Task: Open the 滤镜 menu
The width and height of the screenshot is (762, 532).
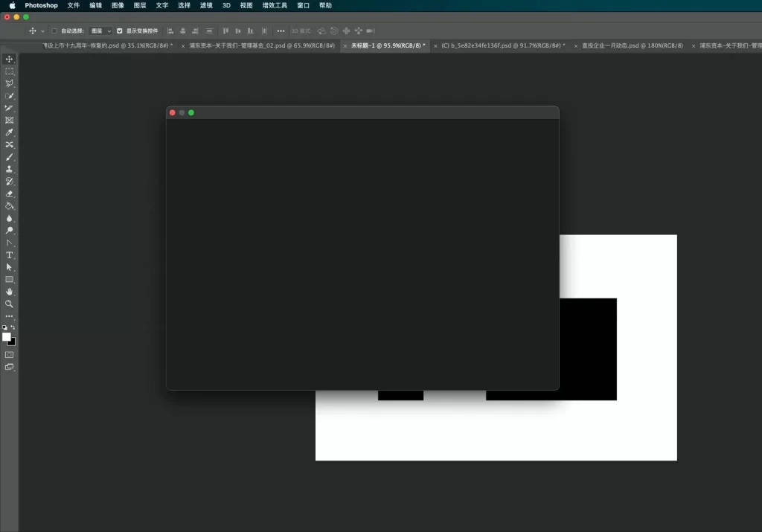Action: pos(205,5)
